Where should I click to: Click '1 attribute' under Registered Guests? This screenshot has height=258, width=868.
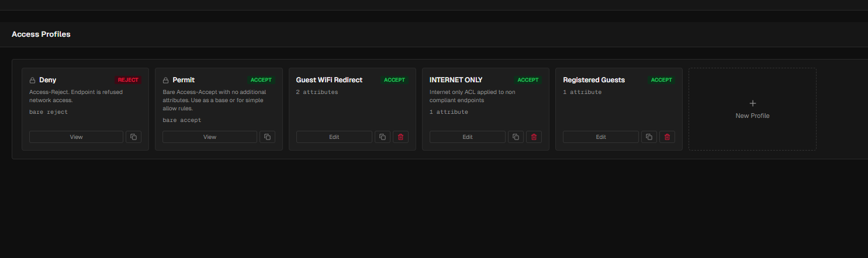(x=582, y=92)
